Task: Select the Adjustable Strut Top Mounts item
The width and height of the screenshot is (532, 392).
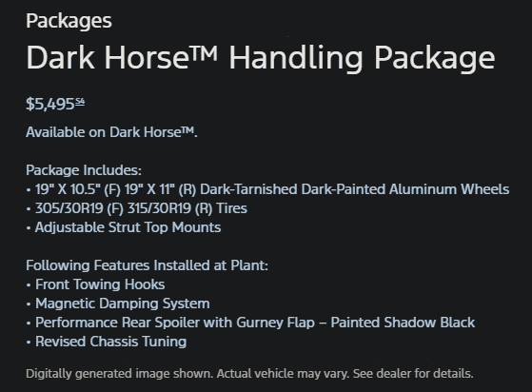Action: coord(128,227)
